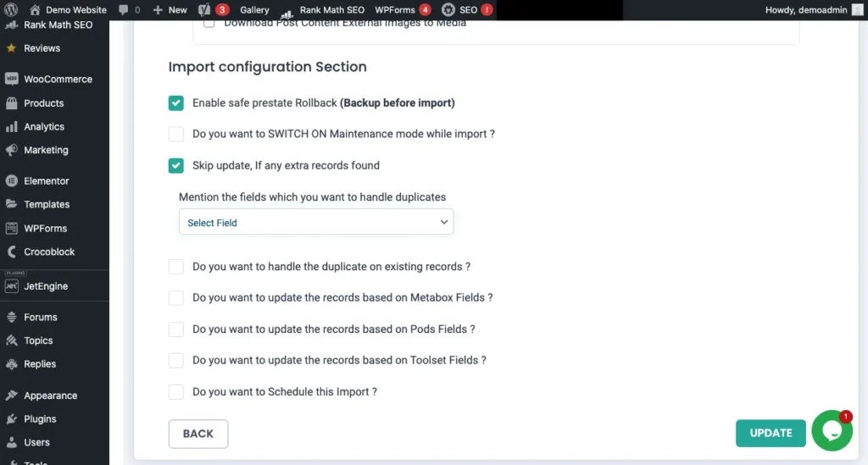Image resolution: width=868 pixels, height=465 pixels.
Task: Open the comments bubble icon
Action: pos(125,10)
